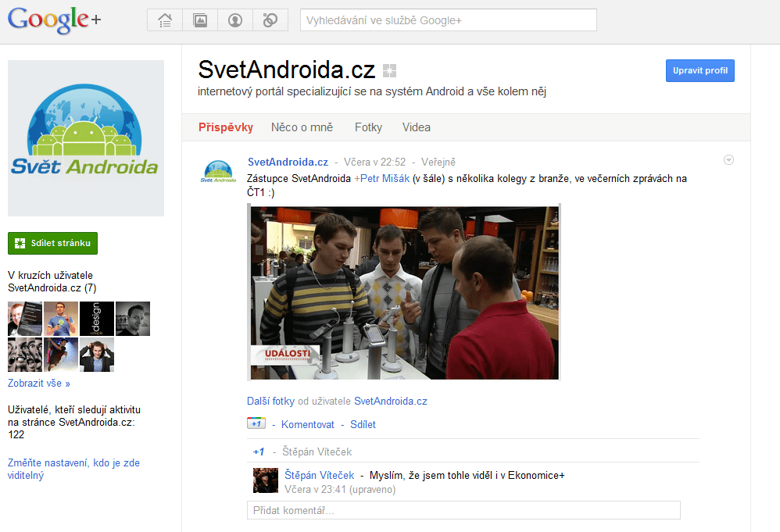Click the Upravit profil button
Screen dimensions: 780x532
(x=700, y=70)
